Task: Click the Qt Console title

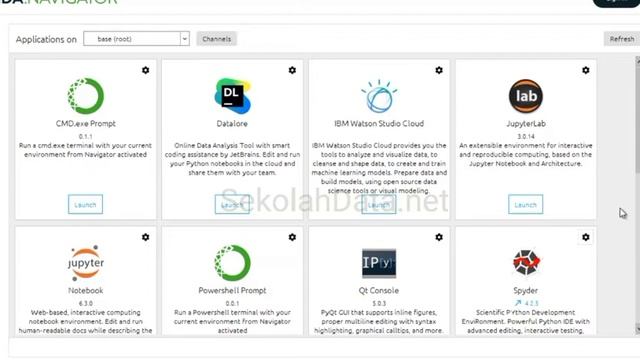Action: click(379, 291)
